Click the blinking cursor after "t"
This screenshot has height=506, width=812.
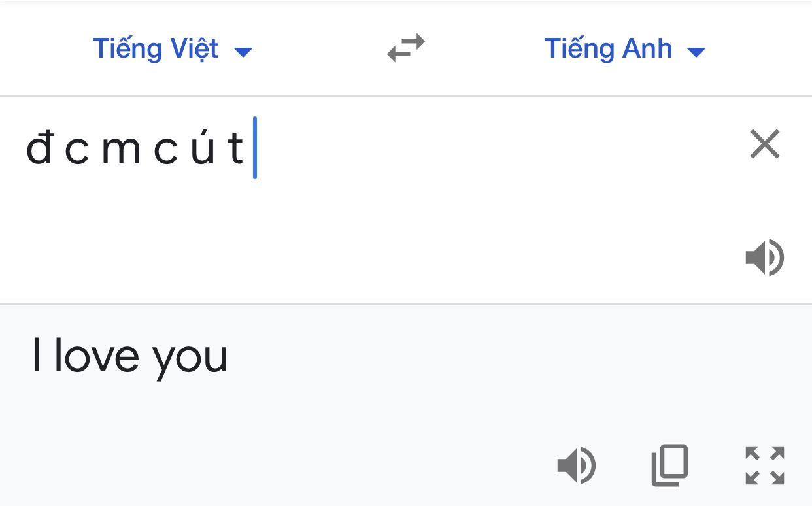click(255, 147)
